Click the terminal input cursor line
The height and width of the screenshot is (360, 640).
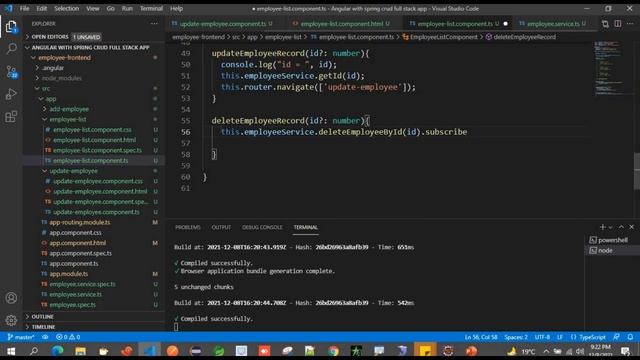[176, 327]
